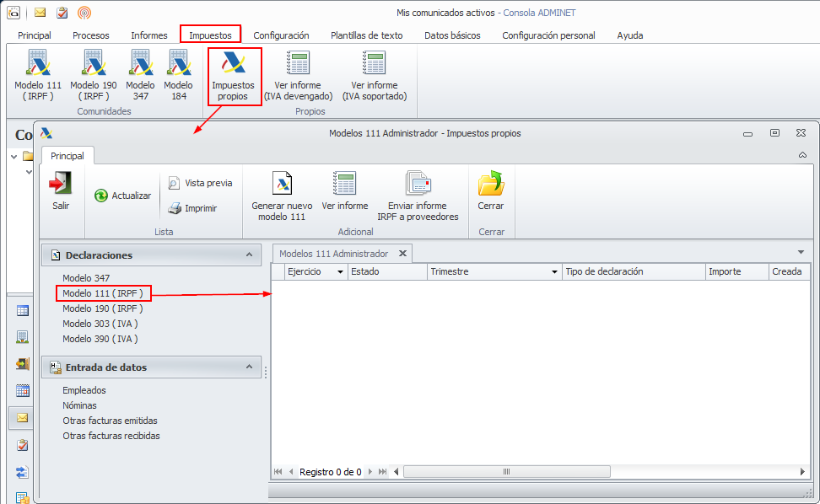Open Otras facturas recibidas
Screen dimensions: 820x504
click(x=111, y=436)
